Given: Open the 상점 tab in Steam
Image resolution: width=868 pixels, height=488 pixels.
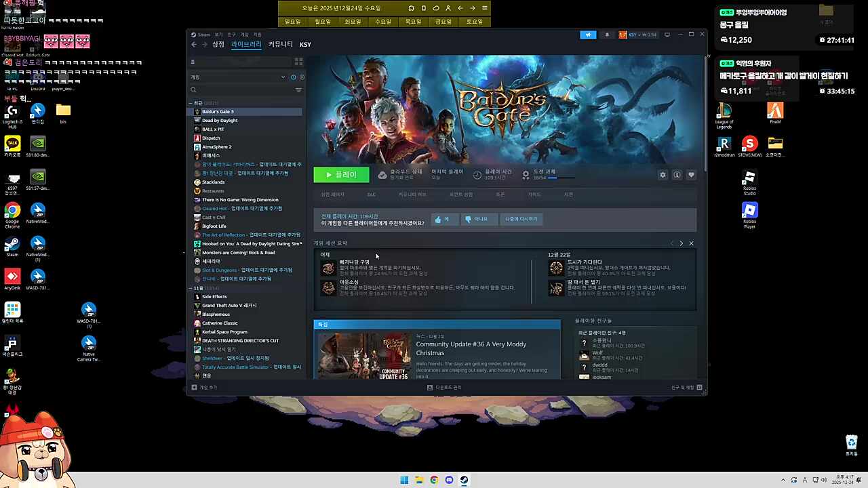Looking at the screenshot, I should point(218,45).
